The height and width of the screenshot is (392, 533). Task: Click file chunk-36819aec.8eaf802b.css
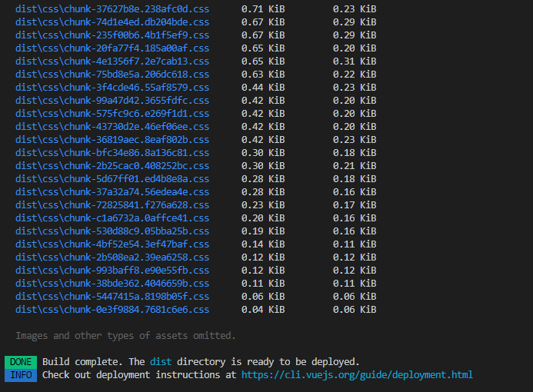click(112, 140)
